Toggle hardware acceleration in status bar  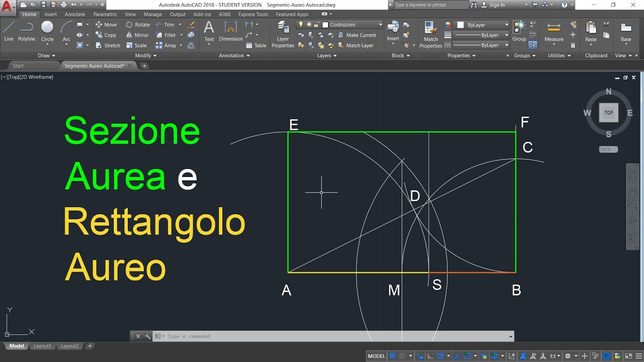tap(607, 356)
